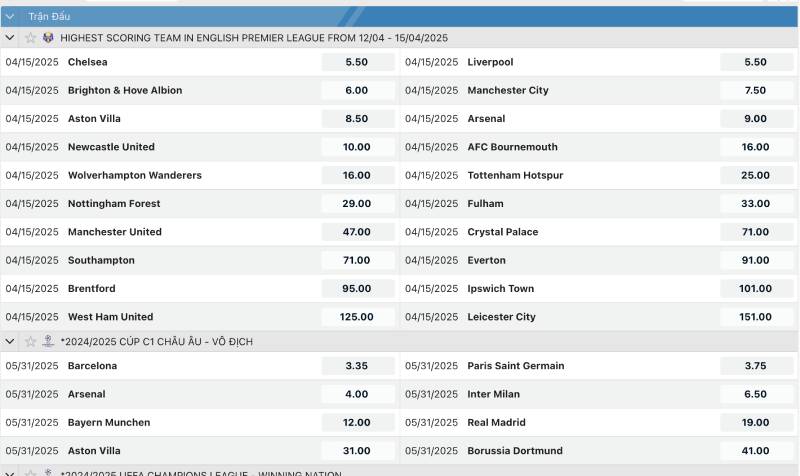Image resolution: width=800 pixels, height=476 pixels.
Task: Collapse the Highest Scoring Team section
Action: point(10,38)
